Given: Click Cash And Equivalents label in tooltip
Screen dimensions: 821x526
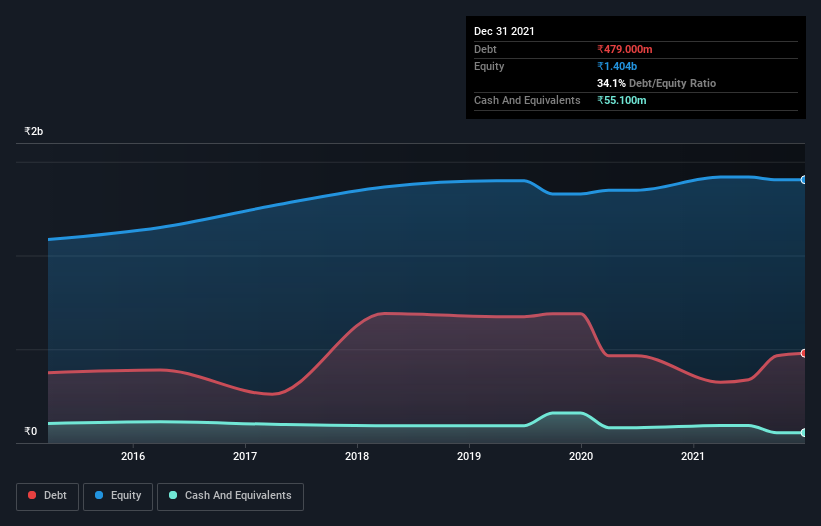Looking at the screenshot, I should click(x=527, y=100).
